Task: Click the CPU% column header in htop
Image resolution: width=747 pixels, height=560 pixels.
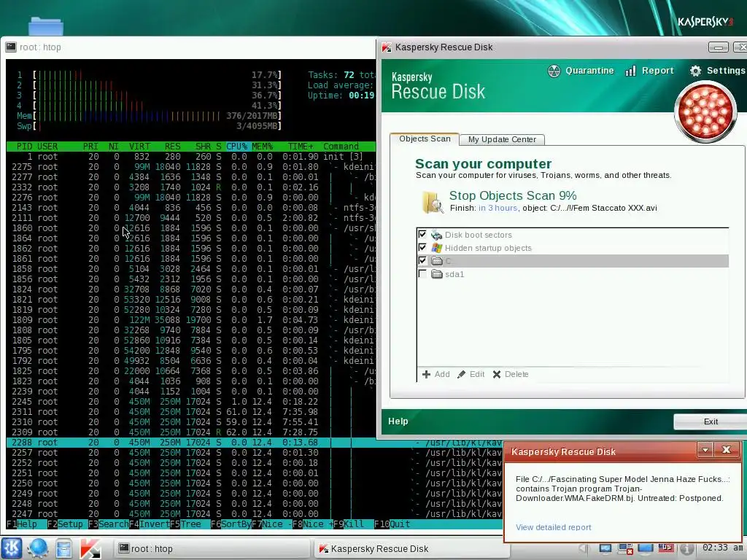Action: pyautogui.click(x=237, y=146)
